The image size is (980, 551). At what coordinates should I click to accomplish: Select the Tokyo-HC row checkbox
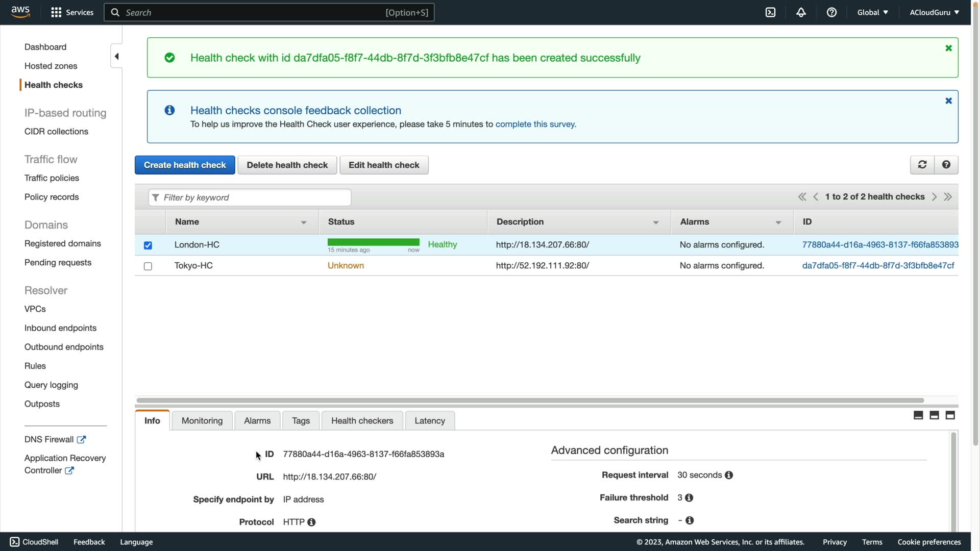click(x=148, y=266)
